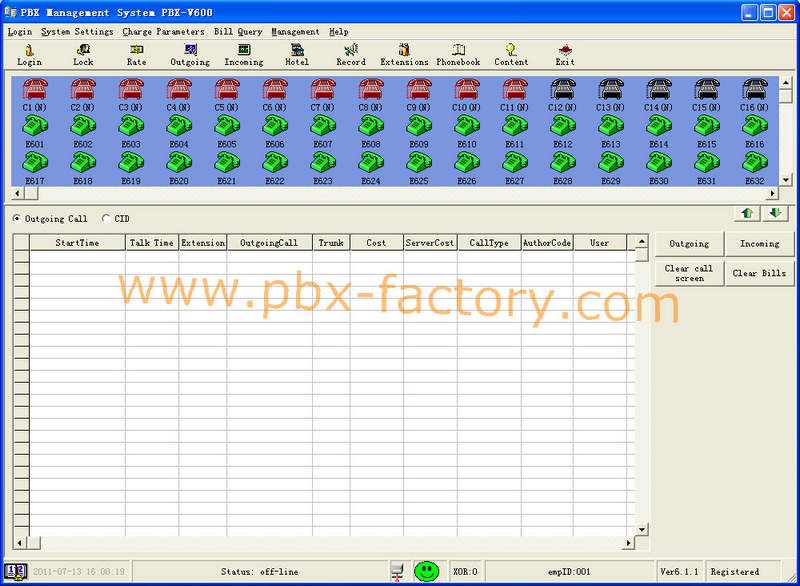Open the Phonebook toolbar icon

(458, 55)
